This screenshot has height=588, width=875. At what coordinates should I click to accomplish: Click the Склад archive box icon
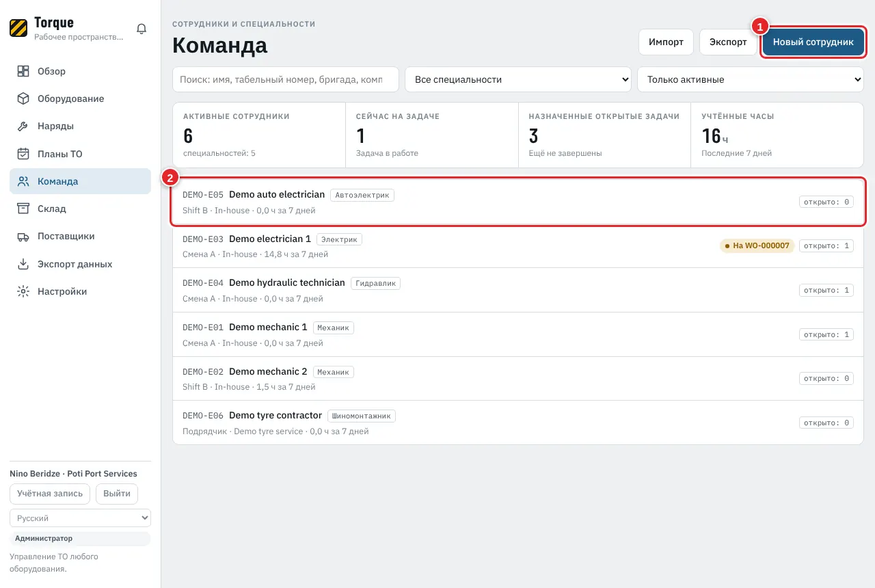[23, 209]
